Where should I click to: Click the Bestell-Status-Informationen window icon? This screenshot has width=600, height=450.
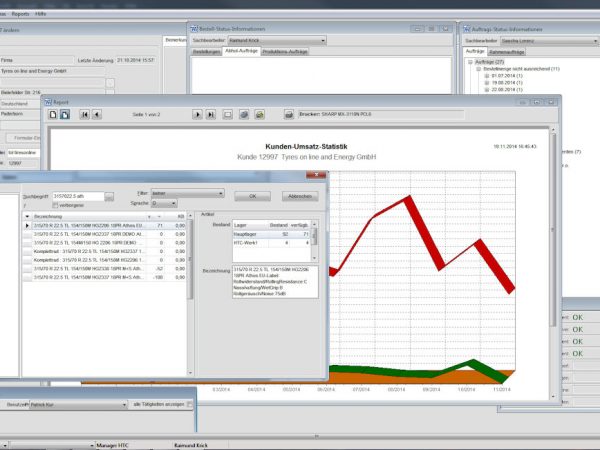coord(194,29)
